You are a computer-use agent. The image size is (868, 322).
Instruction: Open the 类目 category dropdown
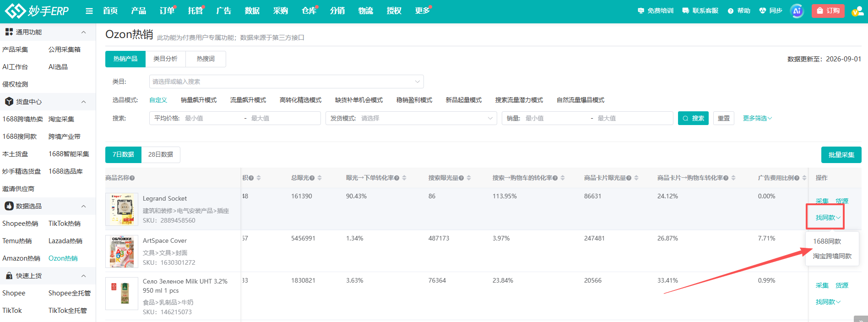click(x=287, y=82)
